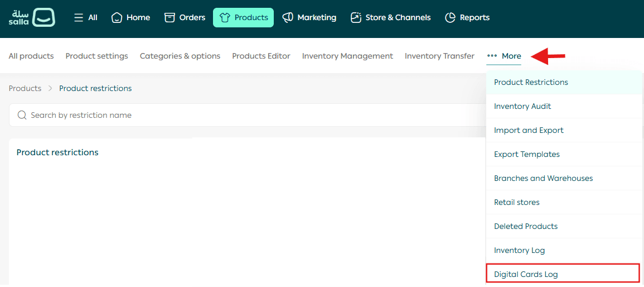This screenshot has width=644, height=287.
Task: Select Import and Export option
Action: 529,130
